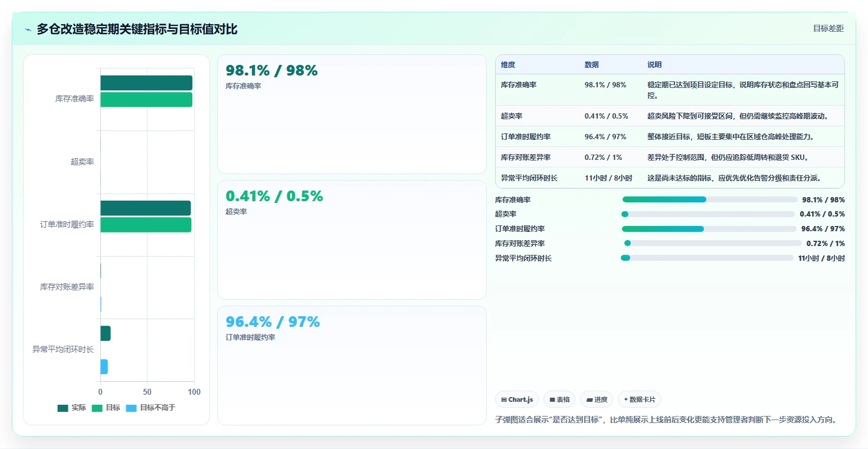
Task: Select the 98.1% / 98% data card value
Action: tap(271, 71)
